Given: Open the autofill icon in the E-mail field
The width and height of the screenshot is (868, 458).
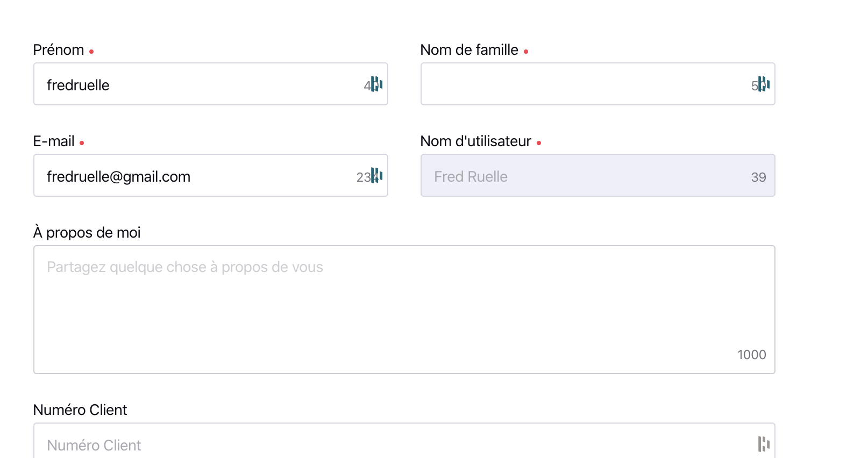Looking at the screenshot, I should [x=376, y=176].
